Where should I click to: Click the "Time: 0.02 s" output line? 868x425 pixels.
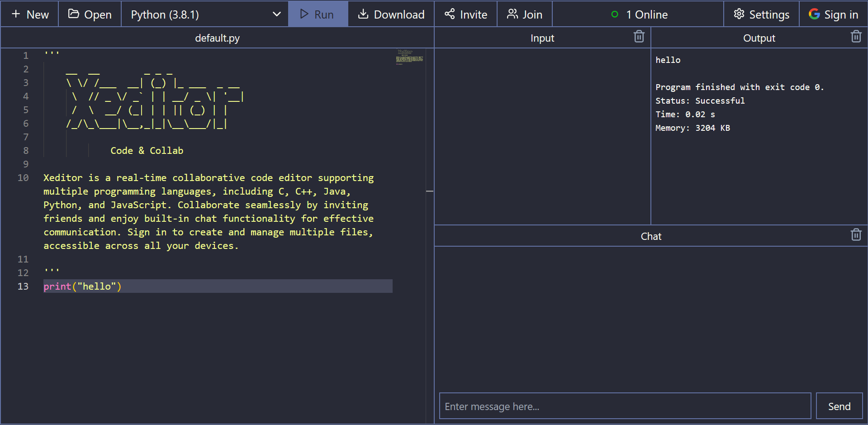[685, 114]
